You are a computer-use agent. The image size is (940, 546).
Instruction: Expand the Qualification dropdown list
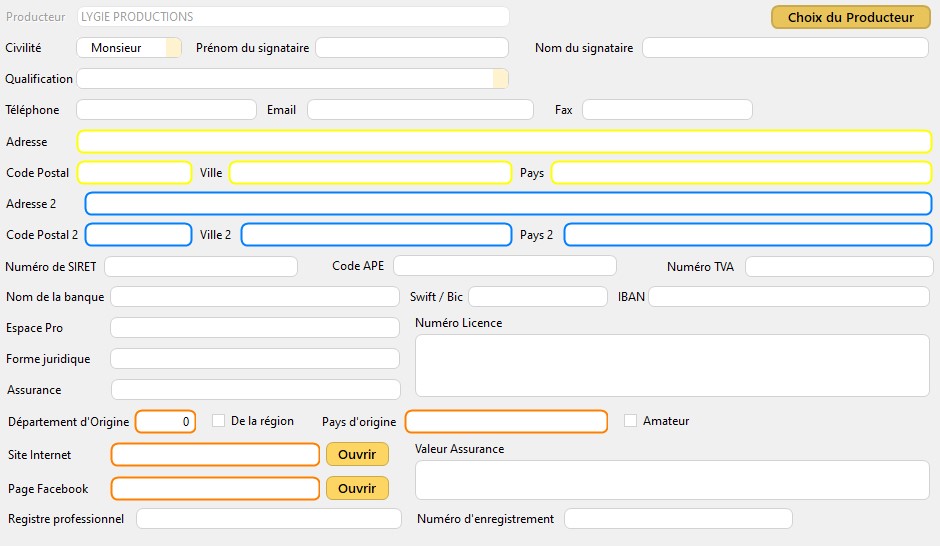coord(500,79)
